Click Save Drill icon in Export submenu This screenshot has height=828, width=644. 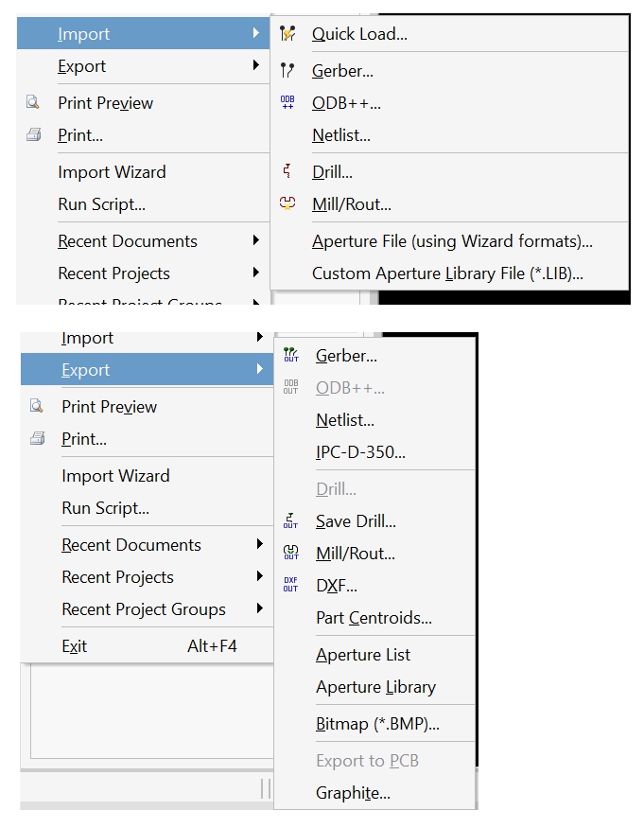[x=291, y=520]
